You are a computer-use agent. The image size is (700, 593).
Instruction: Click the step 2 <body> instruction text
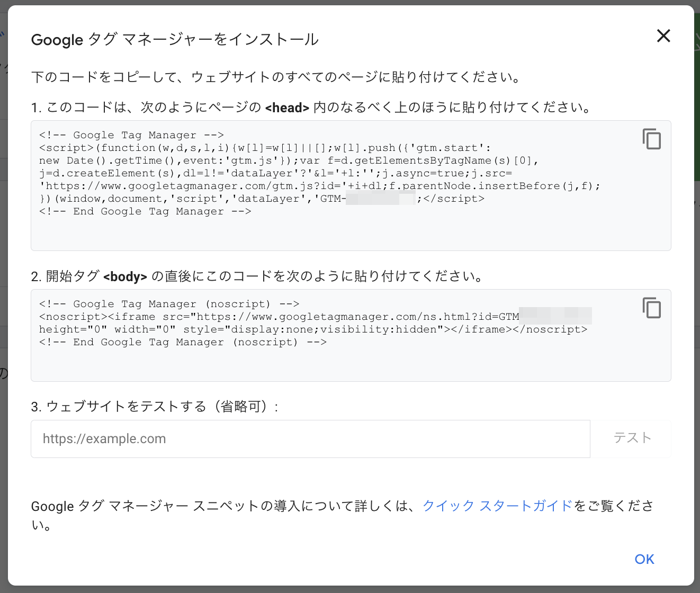[x=257, y=276]
